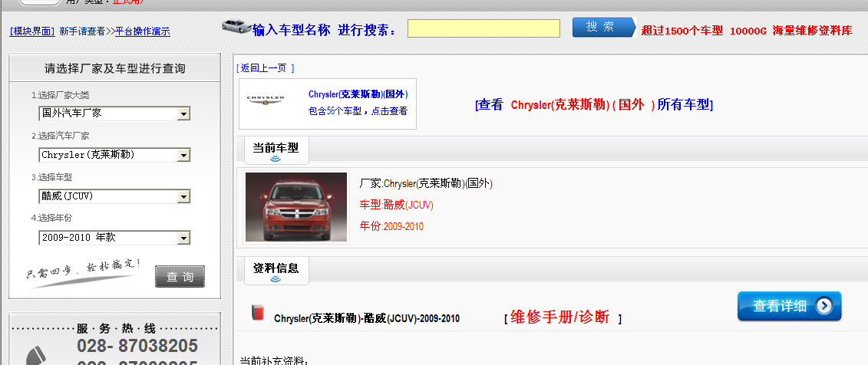Image resolution: width=868 pixels, height=365 pixels.
Task: Open the 酷威(JCUV) model dropdown
Action: pos(114,196)
